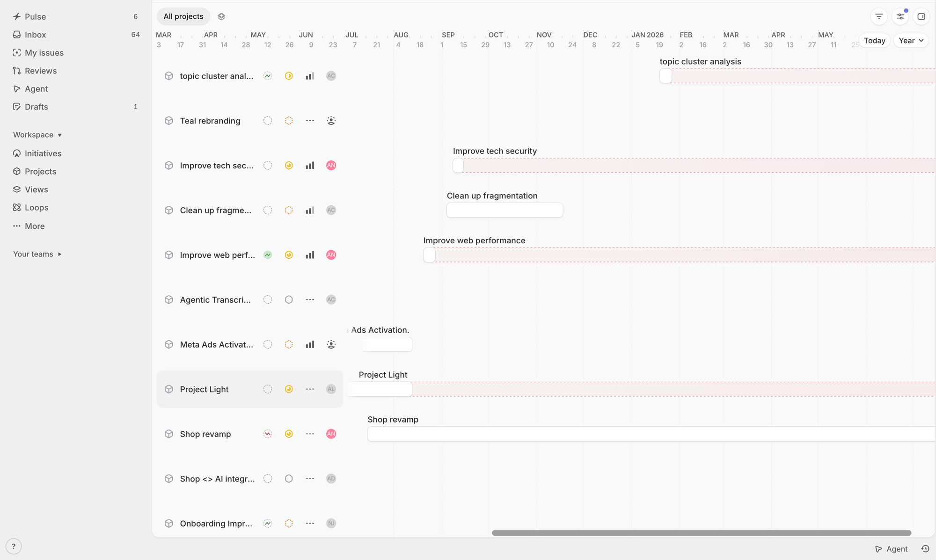The height and width of the screenshot is (560, 936).
Task: Click the priority icon for Meta Ads Activation
Action: (310, 345)
